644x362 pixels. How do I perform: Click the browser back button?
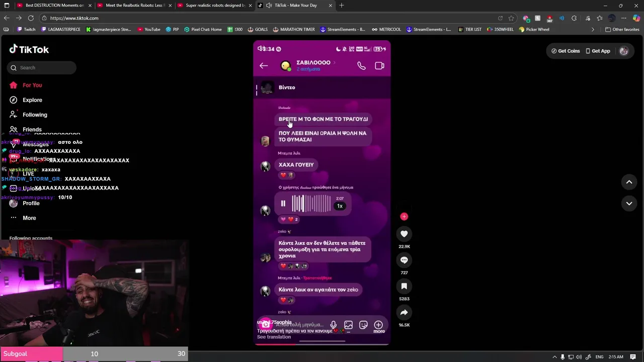[7, 18]
